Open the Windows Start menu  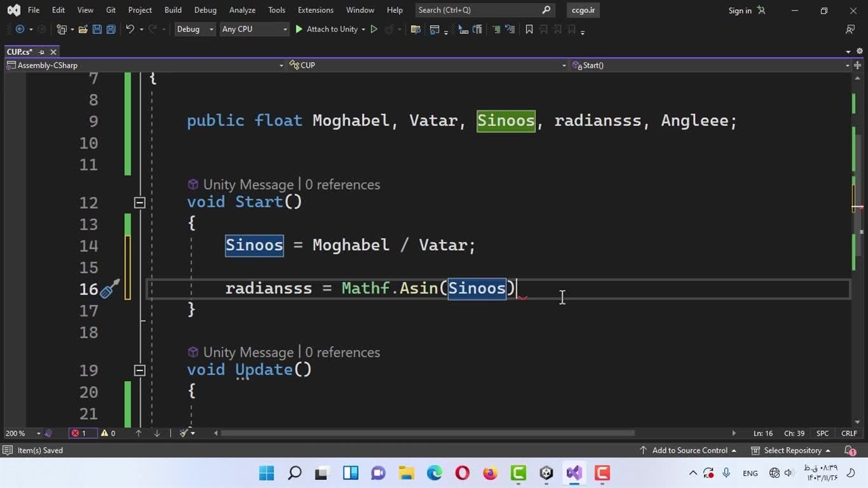point(267,473)
